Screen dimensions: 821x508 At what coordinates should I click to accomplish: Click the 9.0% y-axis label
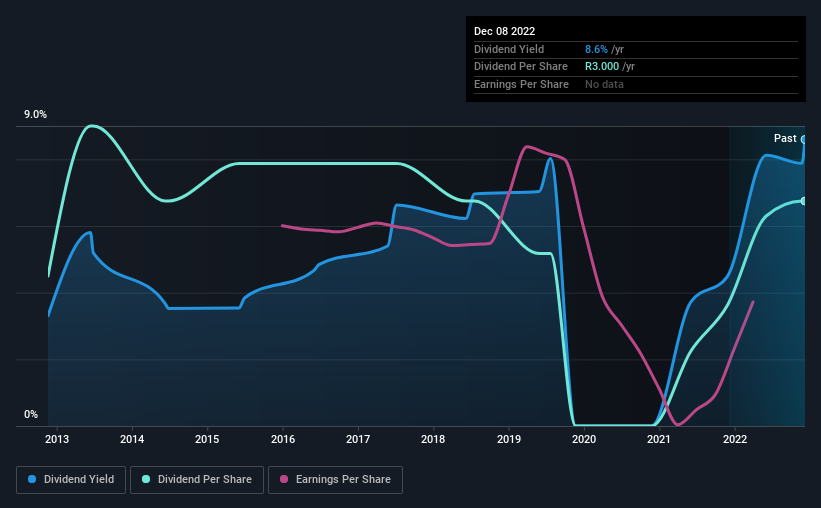[35, 115]
